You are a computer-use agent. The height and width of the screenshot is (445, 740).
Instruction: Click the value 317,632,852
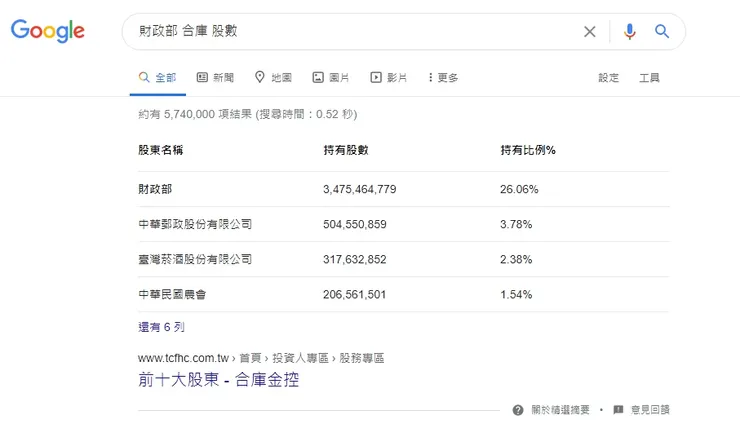point(354,260)
